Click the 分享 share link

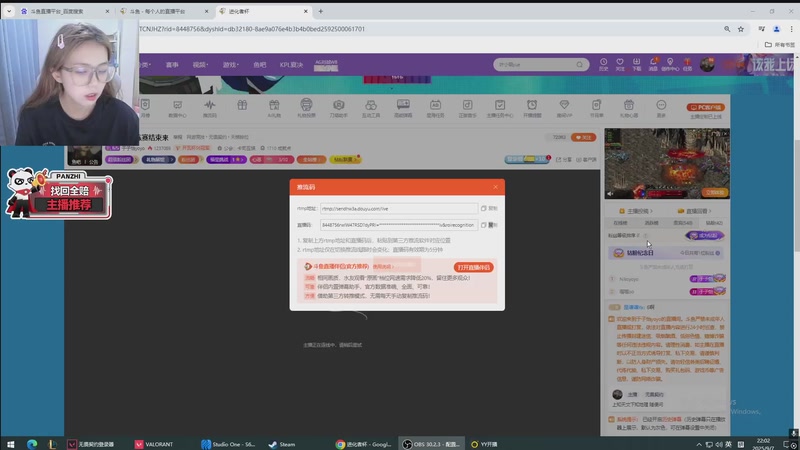[564, 160]
